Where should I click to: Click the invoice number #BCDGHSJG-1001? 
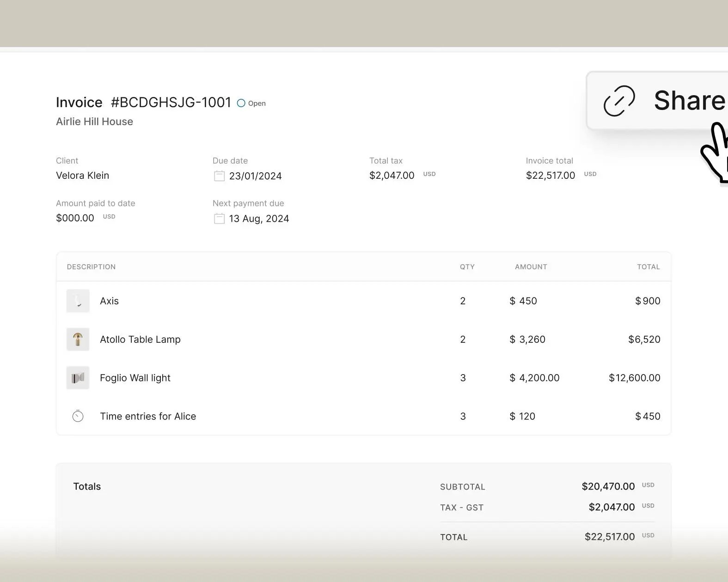pos(171,102)
